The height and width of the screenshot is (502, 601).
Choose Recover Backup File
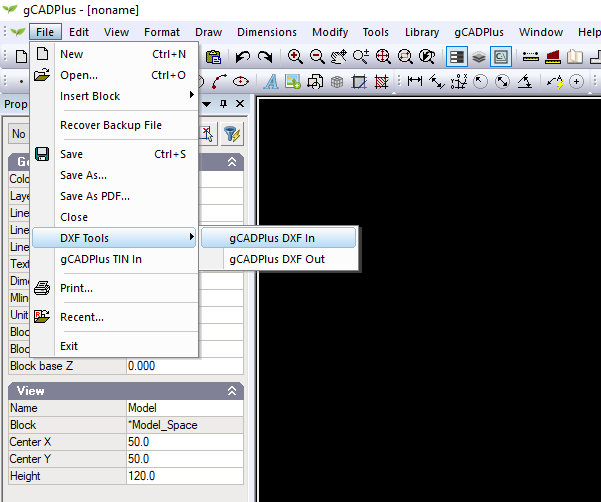tap(114, 125)
